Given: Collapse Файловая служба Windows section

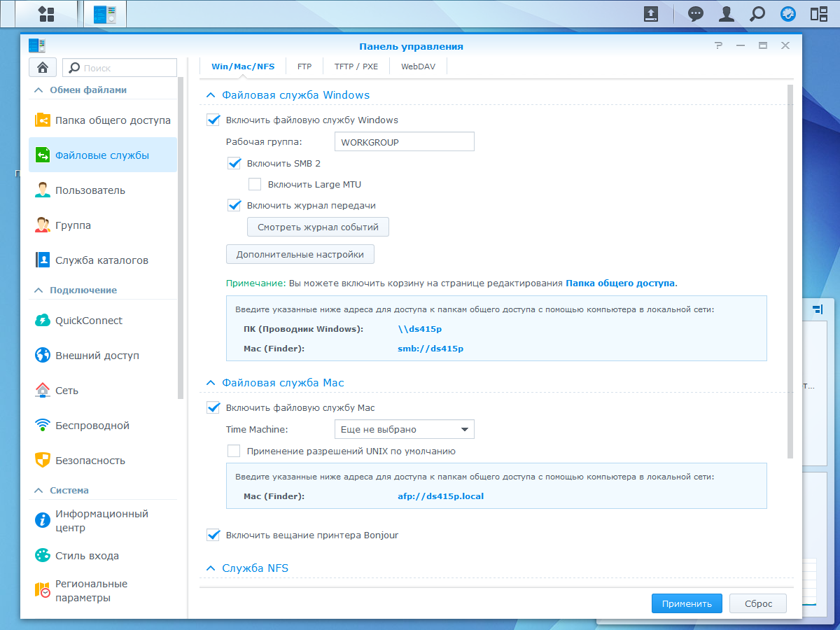Looking at the screenshot, I should pos(210,95).
